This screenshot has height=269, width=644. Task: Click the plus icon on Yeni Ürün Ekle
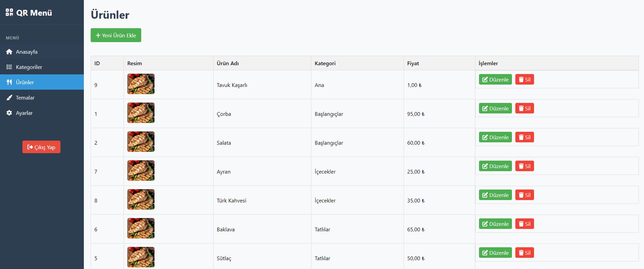click(98, 35)
